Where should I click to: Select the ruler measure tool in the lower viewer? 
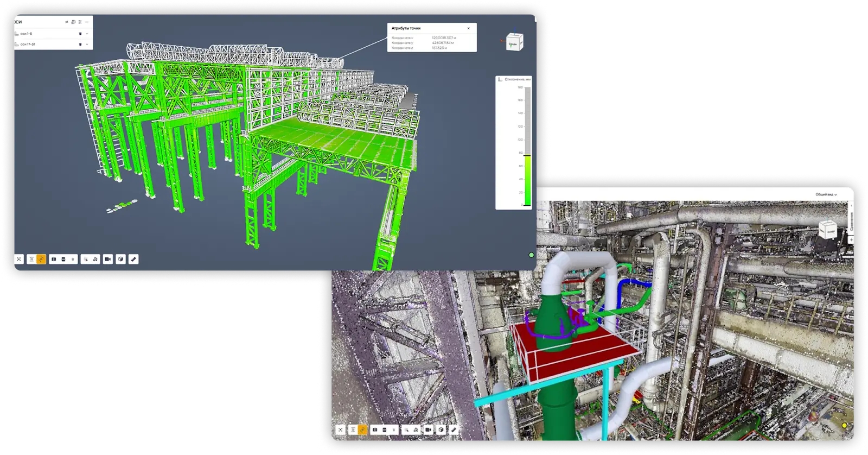click(x=454, y=429)
